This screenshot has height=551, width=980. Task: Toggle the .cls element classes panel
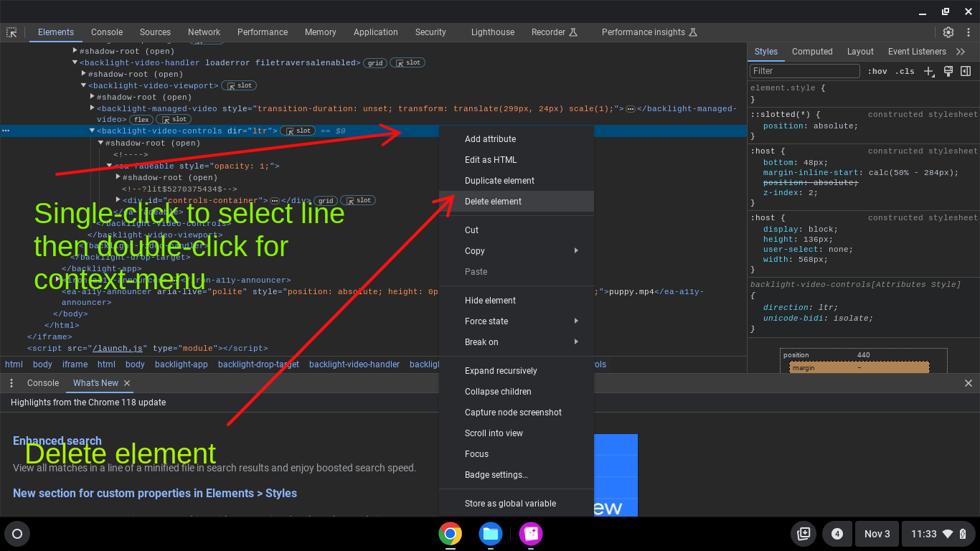coord(905,71)
